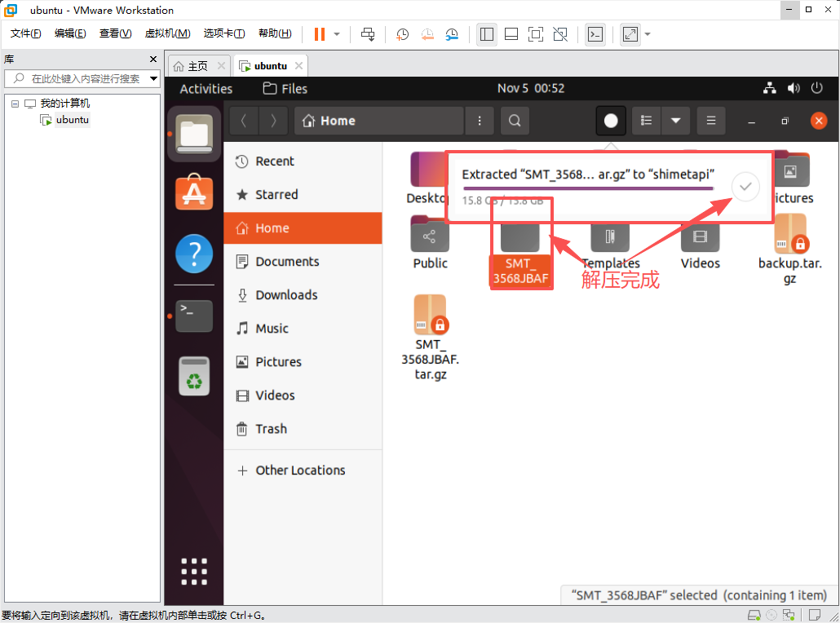The height and width of the screenshot is (623, 840).
Task: Open the VMware console view icon
Action: click(x=596, y=34)
